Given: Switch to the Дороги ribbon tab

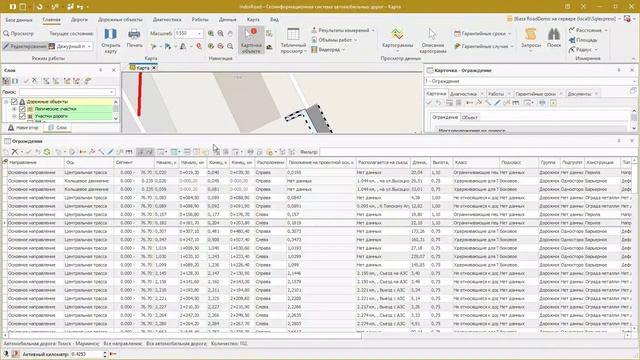Looking at the screenshot, I should [x=79, y=20].
